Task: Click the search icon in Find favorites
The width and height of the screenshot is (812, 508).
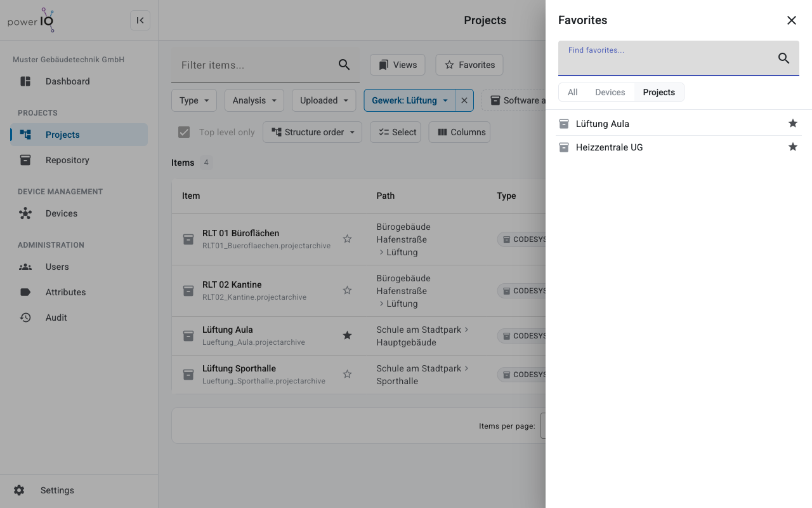Action: pos(784,58)
